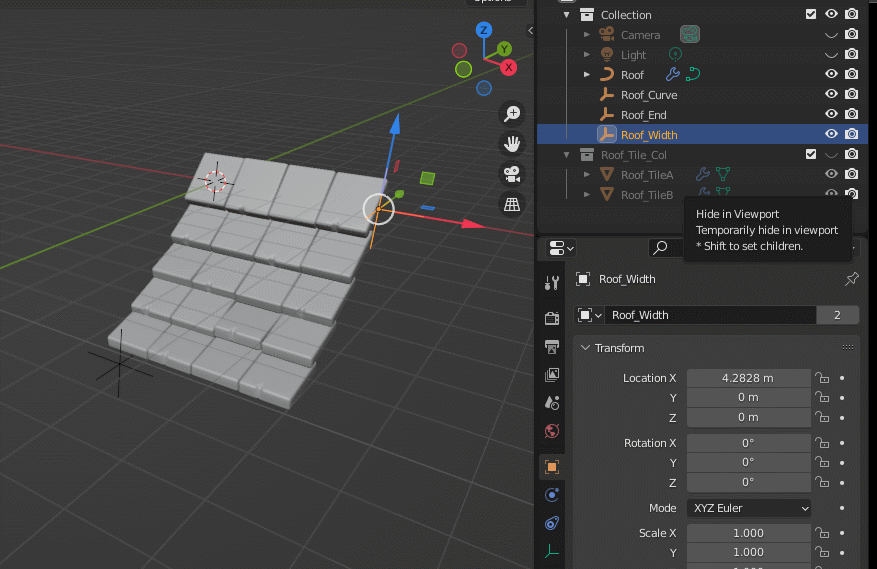Click the green light data icon beside Light
Screen dimensions: 877x569
click(676, 54)
